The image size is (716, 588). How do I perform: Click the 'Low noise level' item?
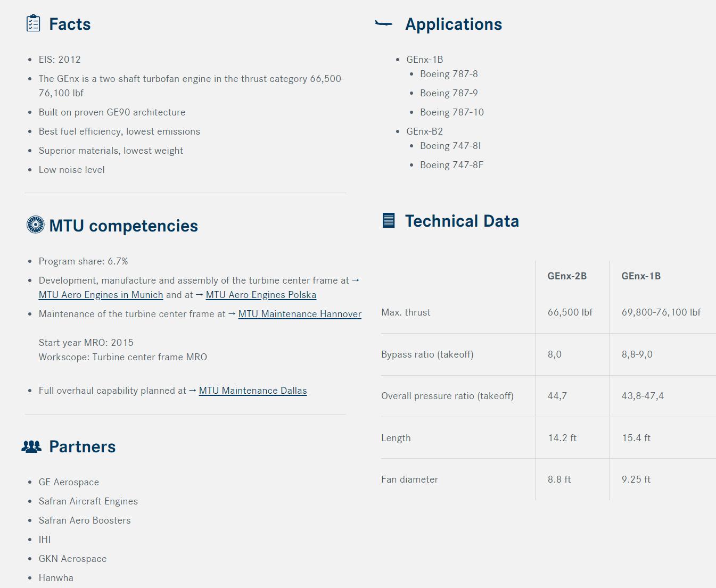tap(71, 170)
